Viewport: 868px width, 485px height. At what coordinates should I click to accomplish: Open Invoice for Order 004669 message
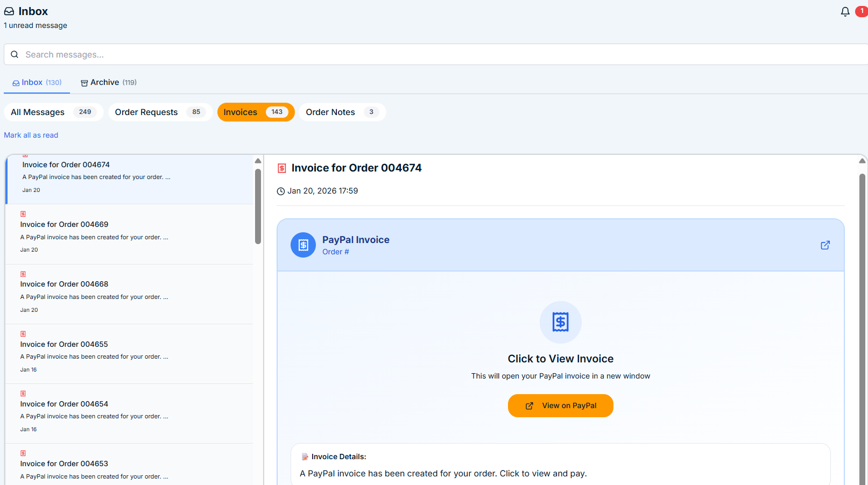tap(129, 234)
